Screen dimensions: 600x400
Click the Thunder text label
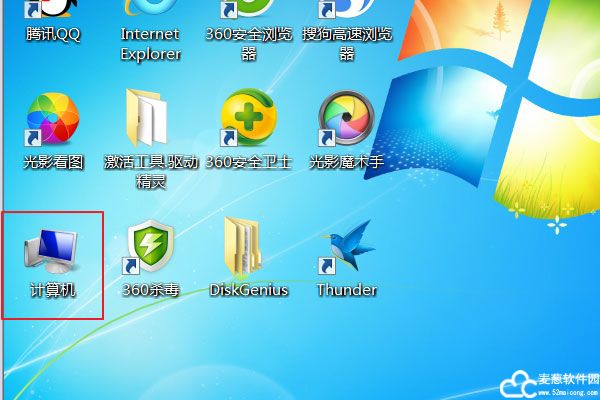tap(346, 290)
